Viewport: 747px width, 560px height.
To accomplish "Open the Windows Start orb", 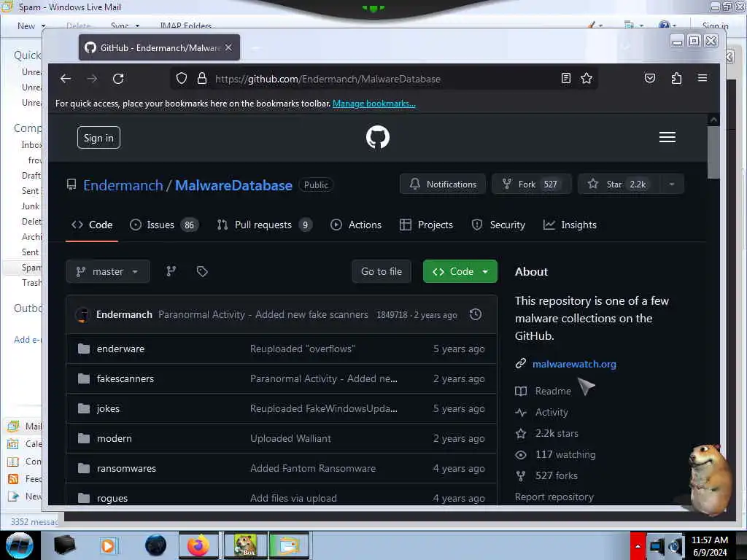I will (x=20, y=545).
